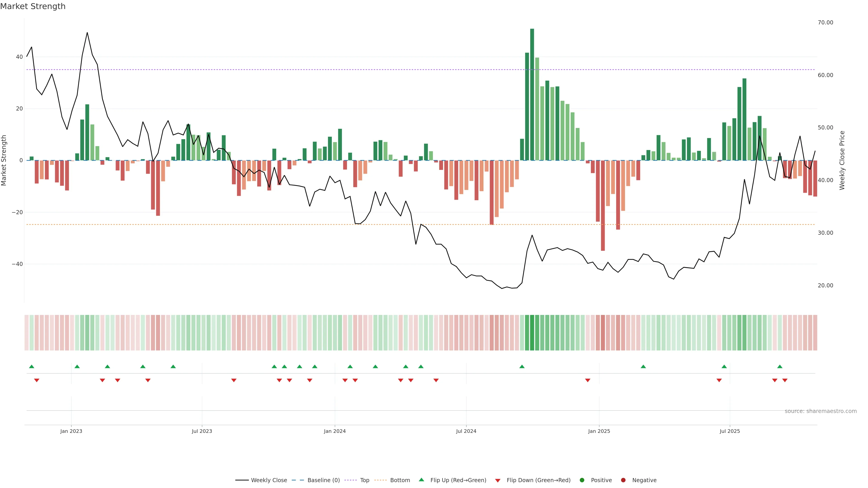The width and height of the screenshot is (868, 488).
Task: Click the leftmost red flip-down triangle marker
Action: point(37,380)
